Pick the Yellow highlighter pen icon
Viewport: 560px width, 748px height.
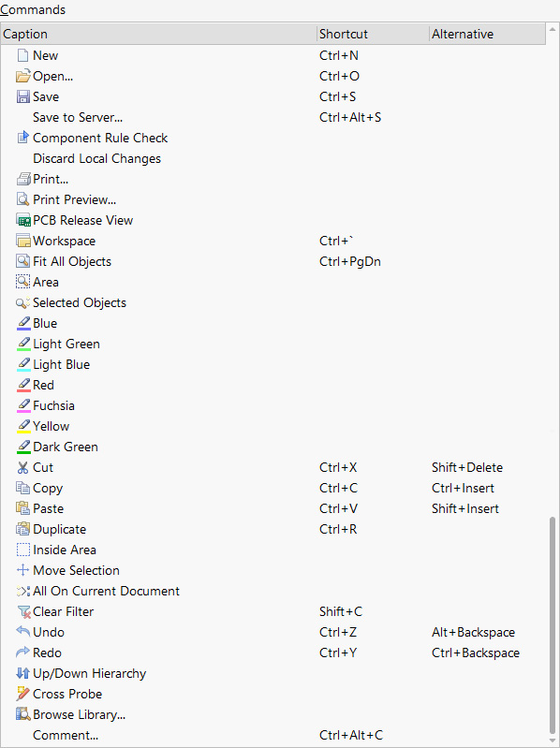[x=23, y=426]
